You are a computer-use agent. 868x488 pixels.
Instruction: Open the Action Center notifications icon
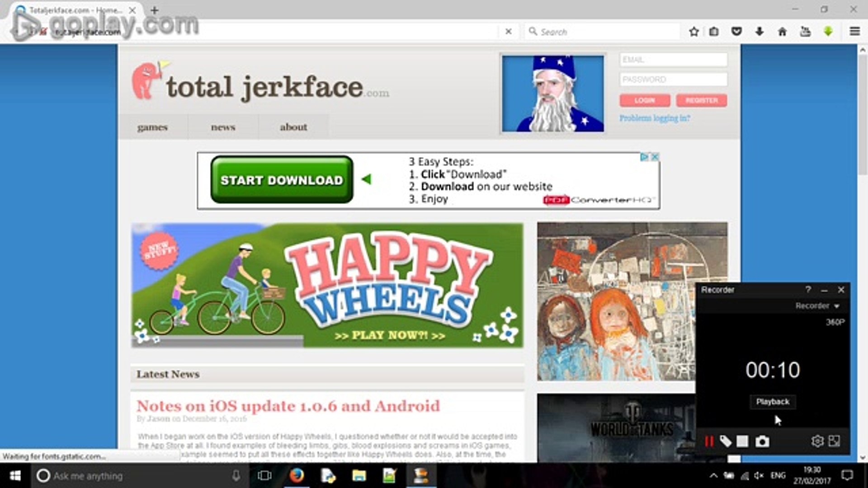pyautogui.click(x=847, y=476)
